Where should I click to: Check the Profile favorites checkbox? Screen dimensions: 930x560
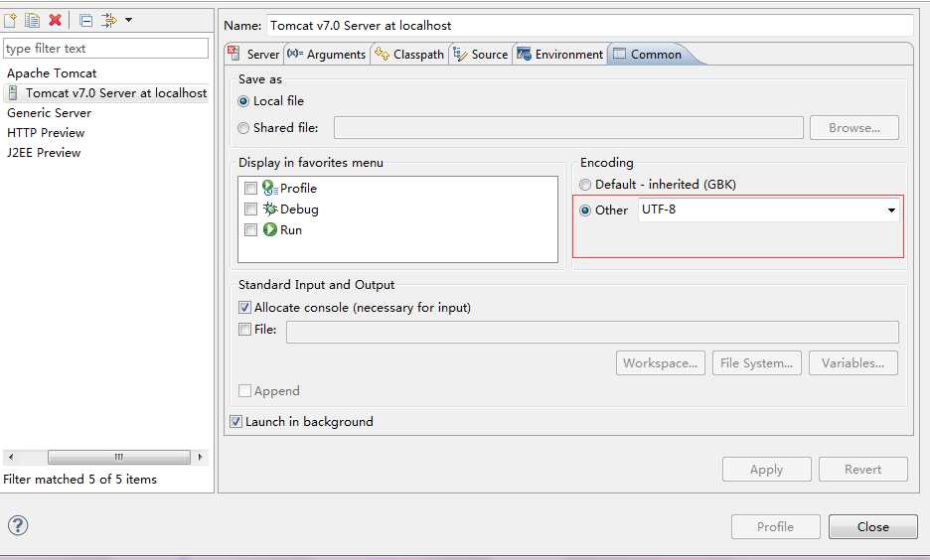(x=251, y=189)
